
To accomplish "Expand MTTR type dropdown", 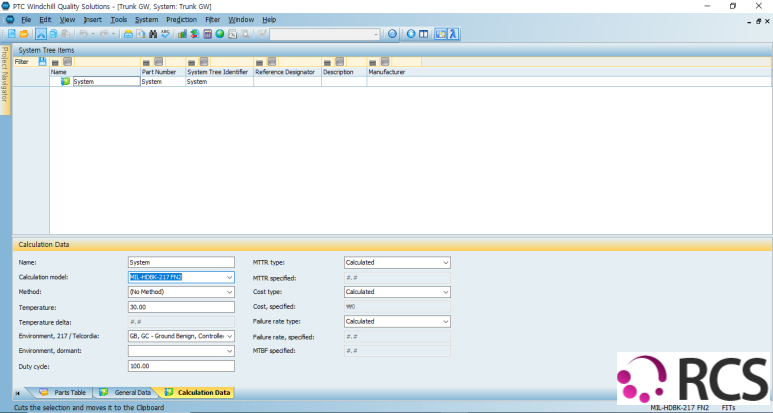I will point(445,263).
